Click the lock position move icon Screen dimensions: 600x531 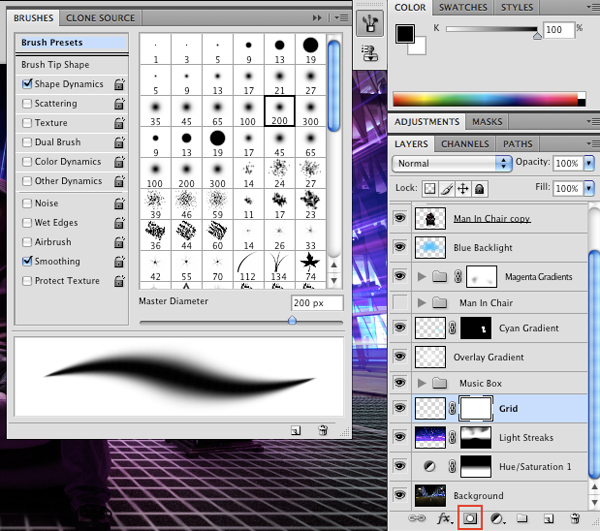coord(463,188)
